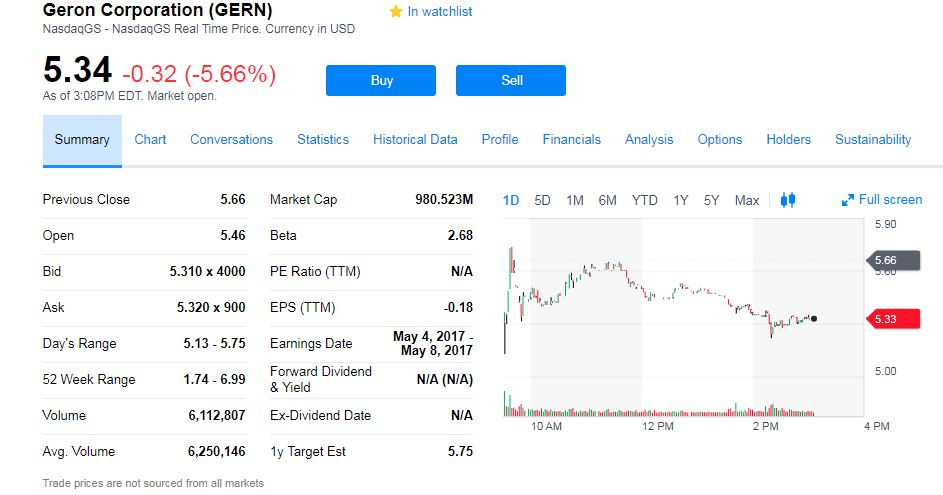View the Profile tab
This screenshot has height=495, width=943.
[x=500, y=140]
